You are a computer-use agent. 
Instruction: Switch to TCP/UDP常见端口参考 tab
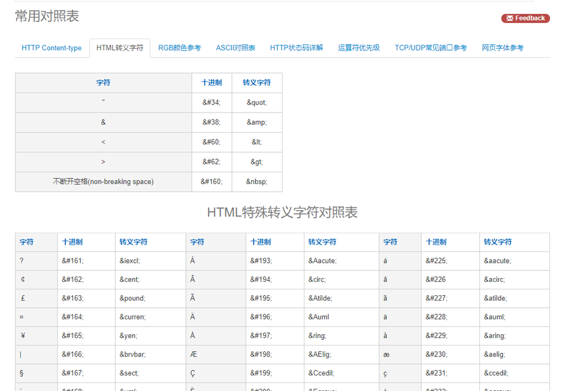[431, 48]
